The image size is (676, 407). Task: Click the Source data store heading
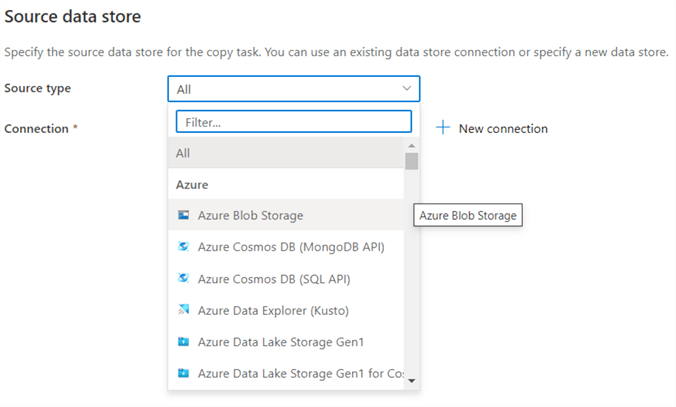72,16
